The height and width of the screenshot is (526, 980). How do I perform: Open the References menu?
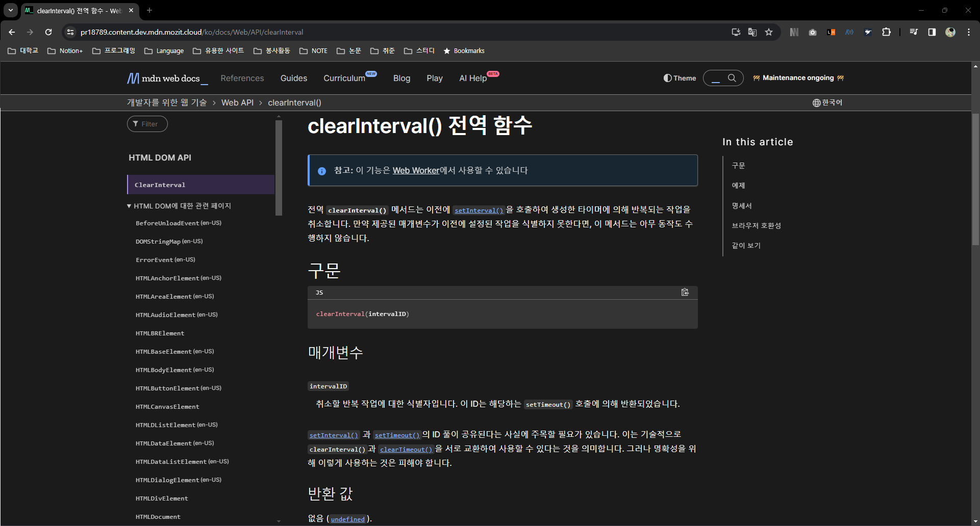point(242,78)
